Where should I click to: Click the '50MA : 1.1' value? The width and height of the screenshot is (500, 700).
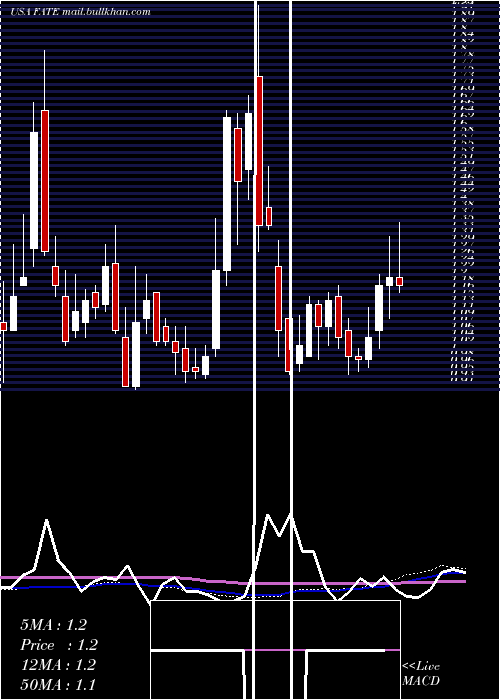coord(58,685)
